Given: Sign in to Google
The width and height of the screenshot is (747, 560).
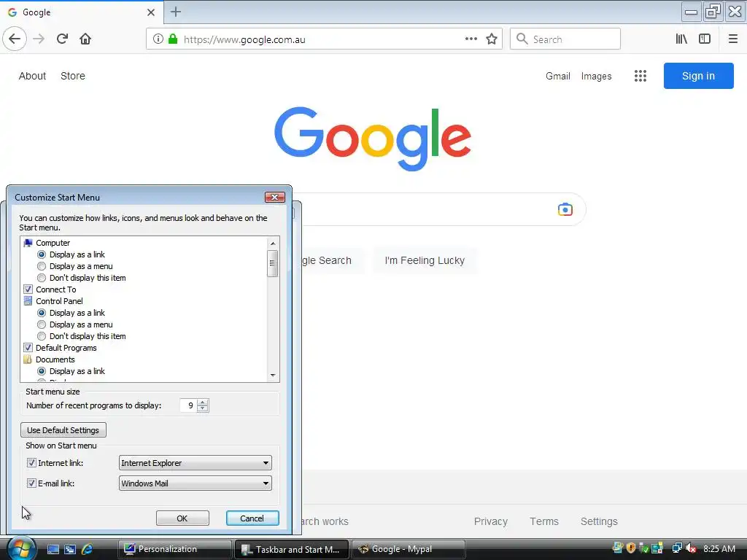Looking at the screenshot, I should 698,76.
